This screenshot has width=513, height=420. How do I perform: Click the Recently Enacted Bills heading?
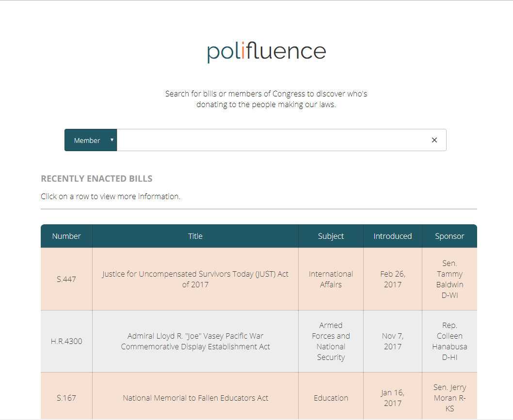tap(96, 178)
